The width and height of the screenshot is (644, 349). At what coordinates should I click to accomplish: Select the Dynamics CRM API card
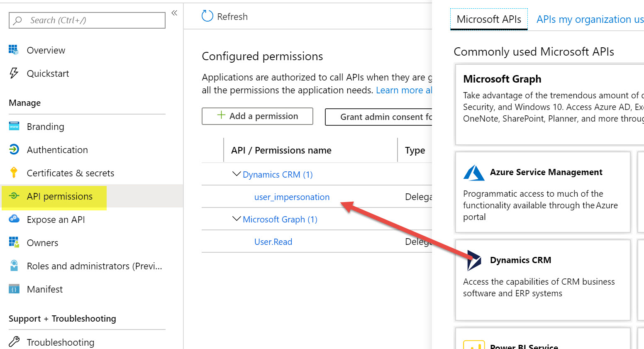coord(543,280)
